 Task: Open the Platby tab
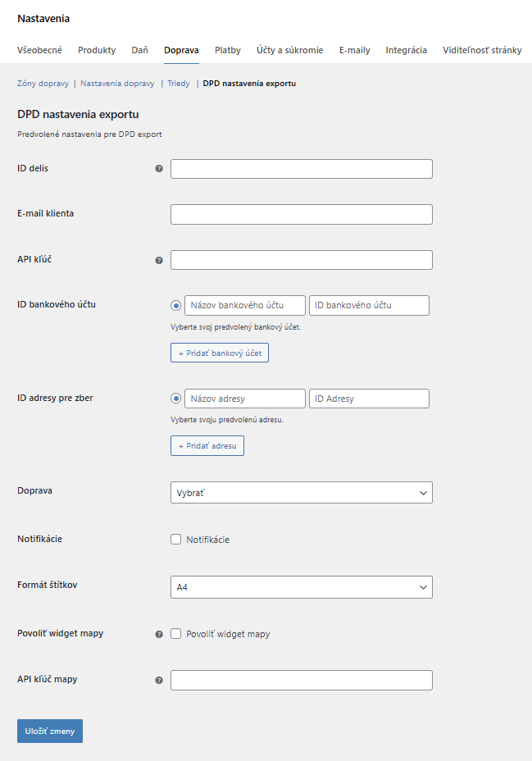pyautogui.click(x=228, y=50)
